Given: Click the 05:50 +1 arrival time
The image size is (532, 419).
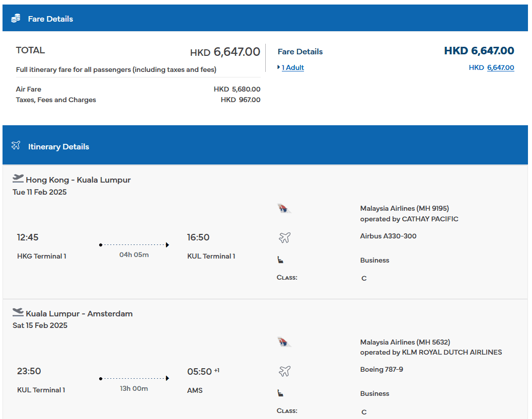Looking at the screenshot, I should tap(200, 371).
